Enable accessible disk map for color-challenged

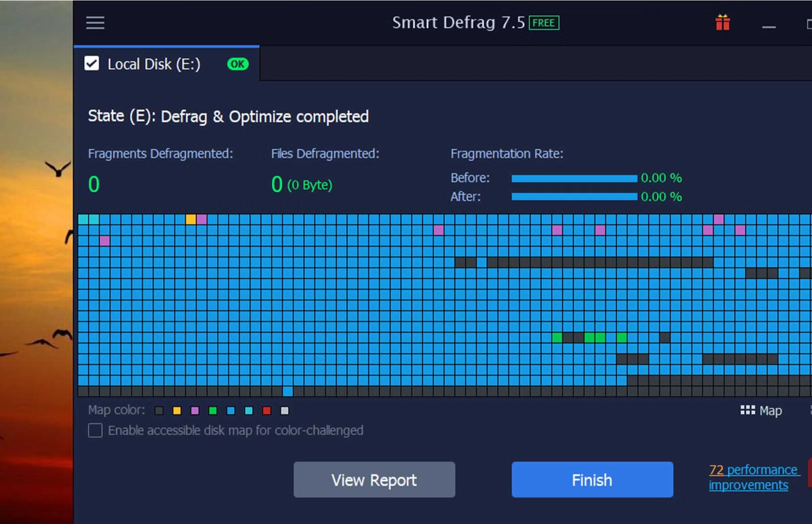pyautogui.click(x=95, y=430)
